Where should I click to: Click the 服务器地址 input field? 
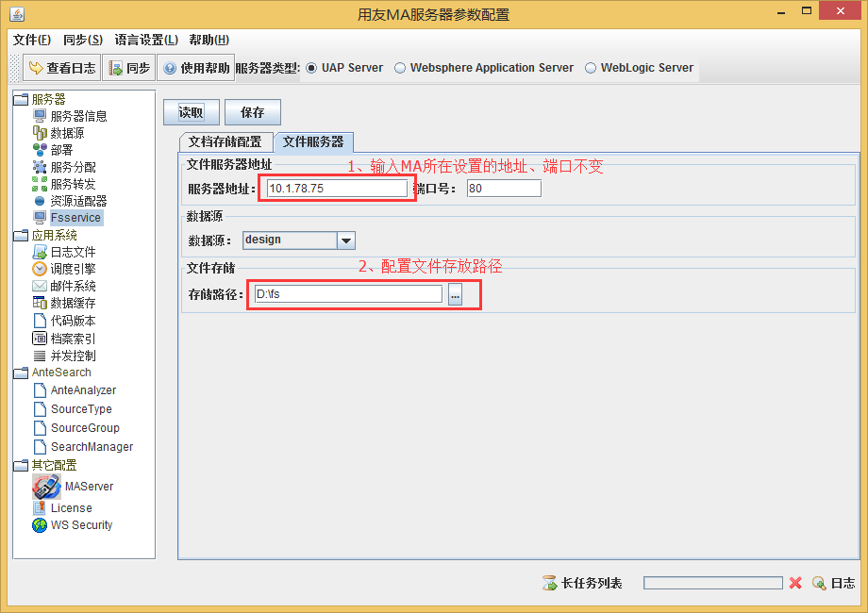(337, 188)
